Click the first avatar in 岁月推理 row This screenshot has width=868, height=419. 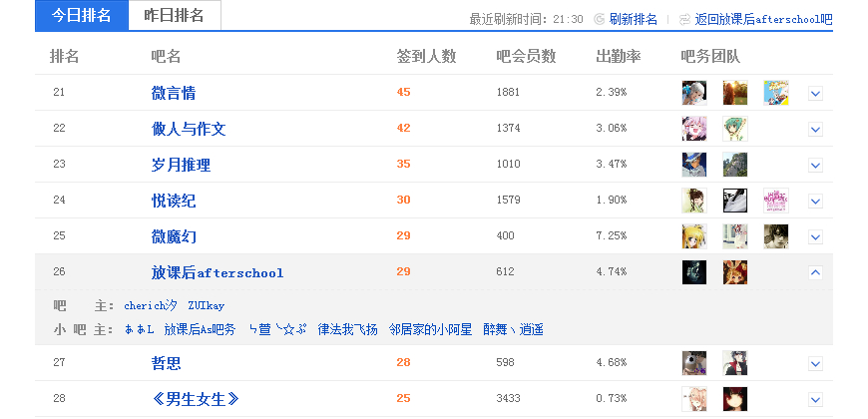point(694,165)
